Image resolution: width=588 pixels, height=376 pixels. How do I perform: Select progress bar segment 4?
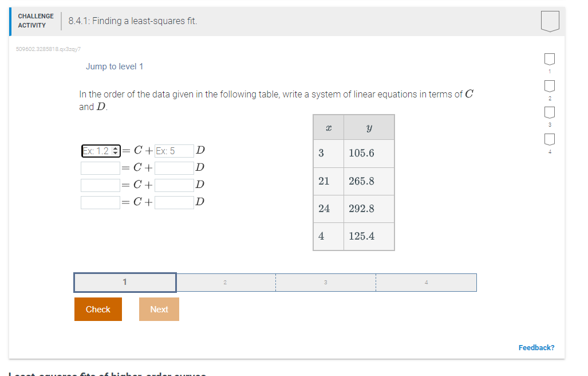[x=426, y=282]
